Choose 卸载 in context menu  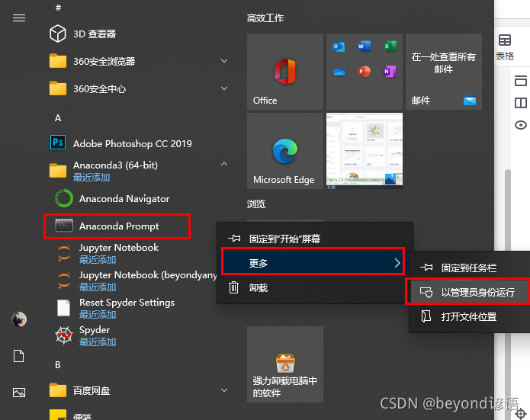tap(315, 287)
